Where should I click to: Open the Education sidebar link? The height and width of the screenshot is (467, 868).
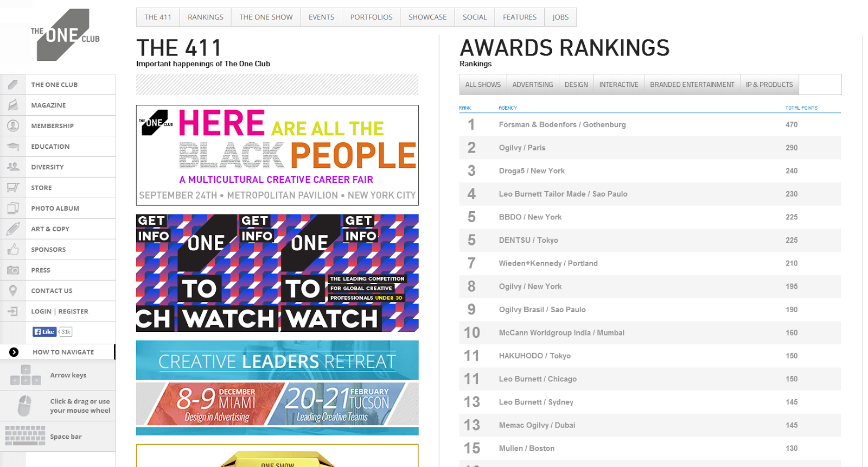(x=50, y=147)
